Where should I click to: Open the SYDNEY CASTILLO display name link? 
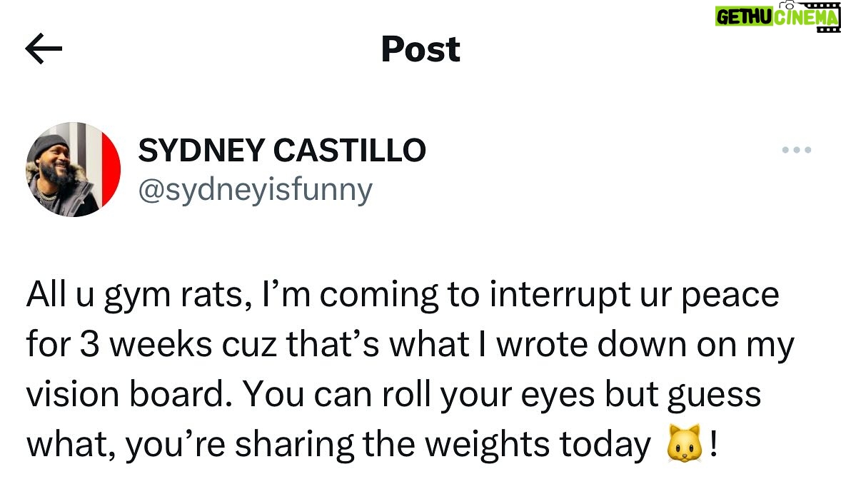pyautogui.click(x=282, y=150)
